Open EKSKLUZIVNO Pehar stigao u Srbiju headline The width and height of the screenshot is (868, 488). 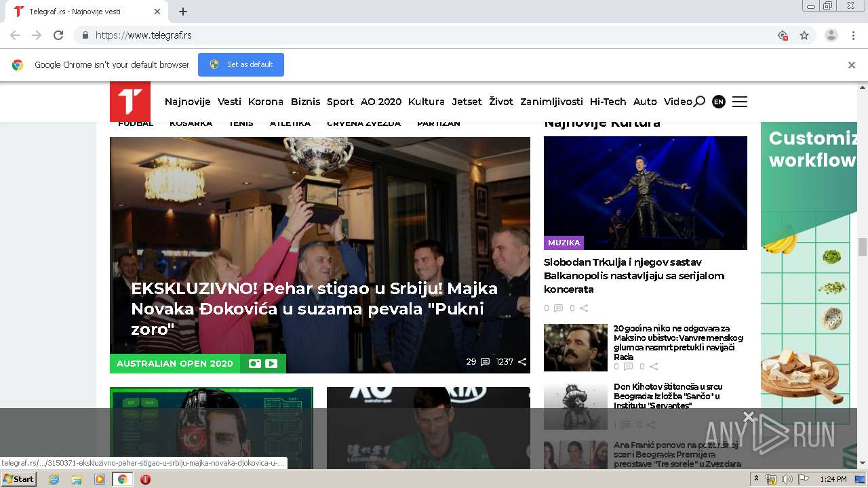tap(315, 308)
